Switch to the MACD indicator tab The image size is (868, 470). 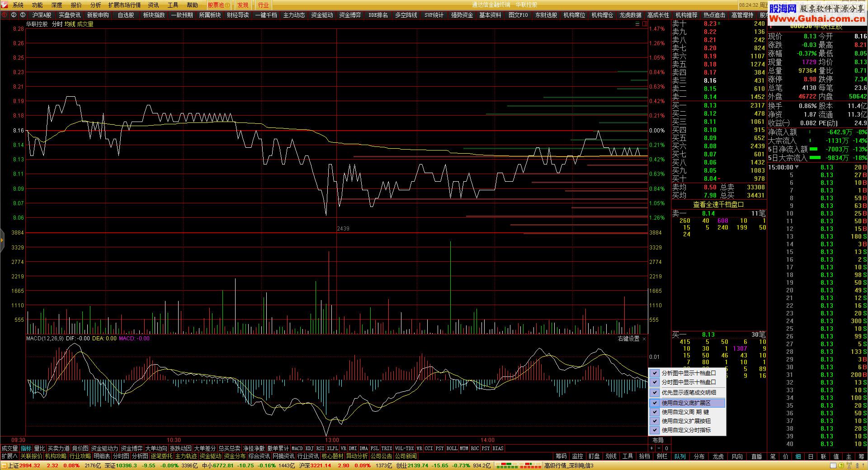coord(297,448)
